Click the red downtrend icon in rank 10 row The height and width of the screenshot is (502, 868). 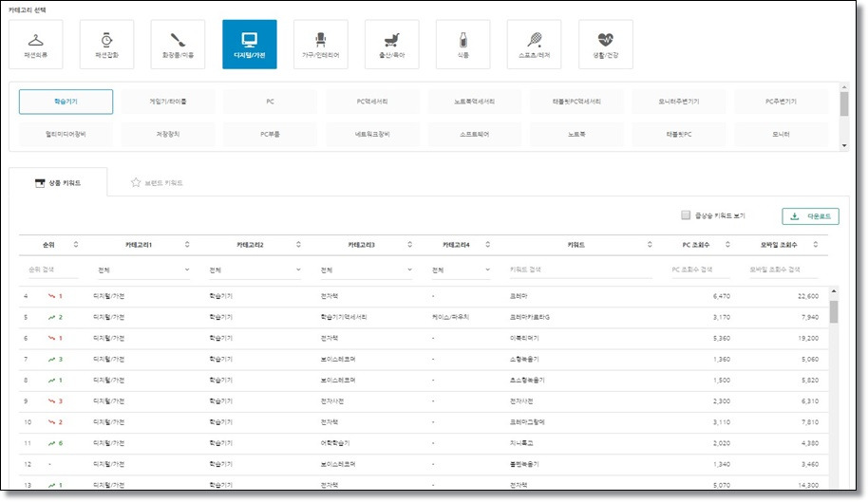click(x=51, y=422)
